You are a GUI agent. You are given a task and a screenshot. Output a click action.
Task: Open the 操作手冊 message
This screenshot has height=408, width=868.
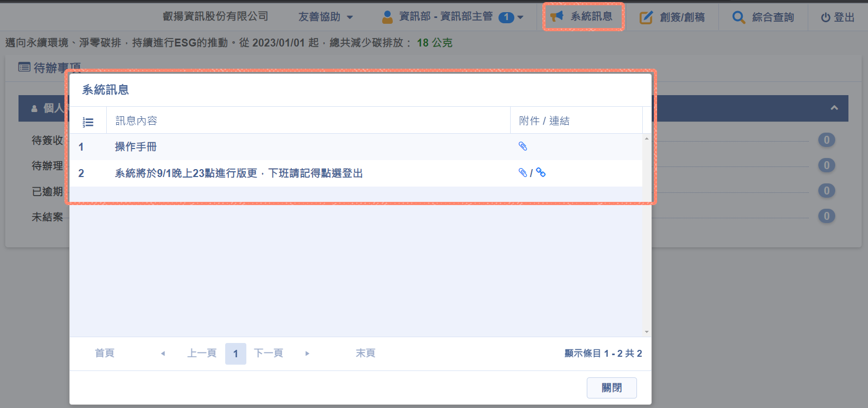point(136,147)
